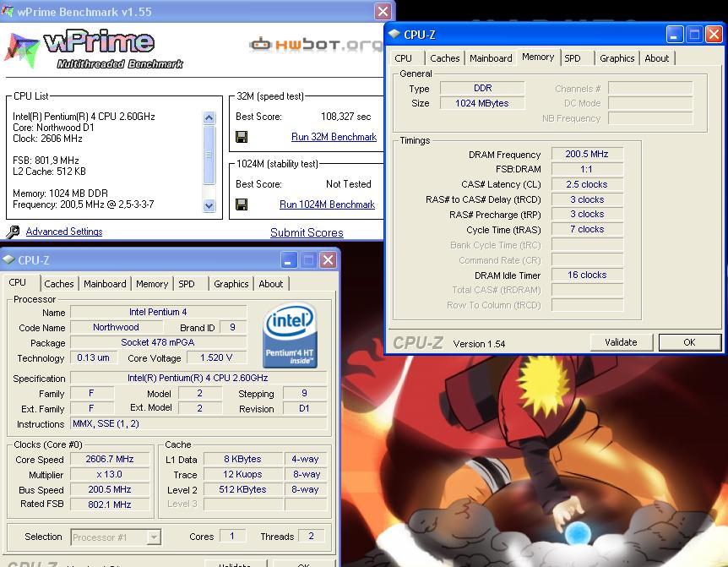Open Memory tab in lower CPU-Z window
728x567 pixels.
point(152,284)
